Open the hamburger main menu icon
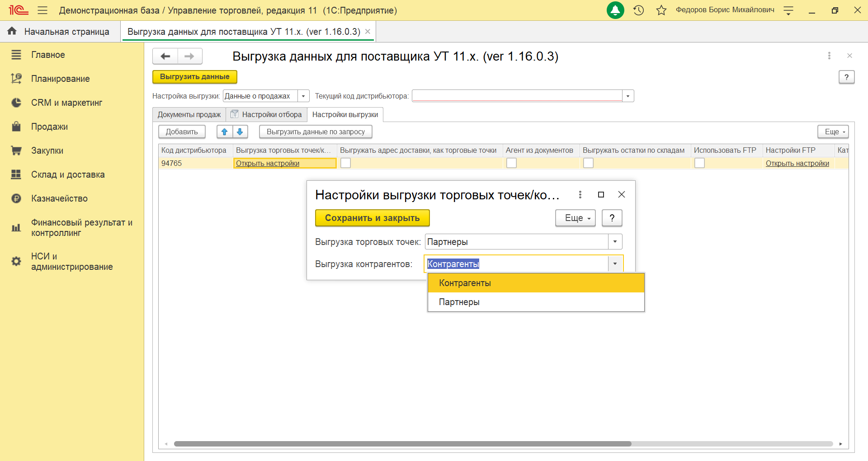868x461 pixels. [42, 10]
